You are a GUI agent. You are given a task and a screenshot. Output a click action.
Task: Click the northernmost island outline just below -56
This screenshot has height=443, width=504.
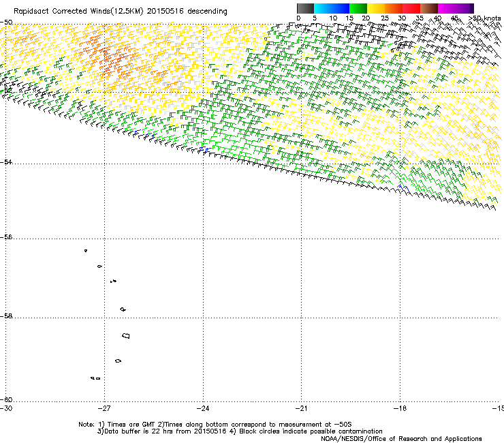click(86, 251)
